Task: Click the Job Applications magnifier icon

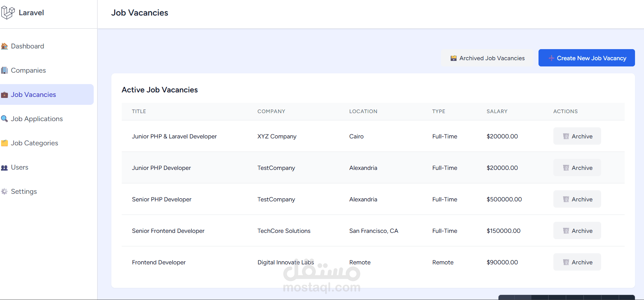Action: [x=4, y=119]
